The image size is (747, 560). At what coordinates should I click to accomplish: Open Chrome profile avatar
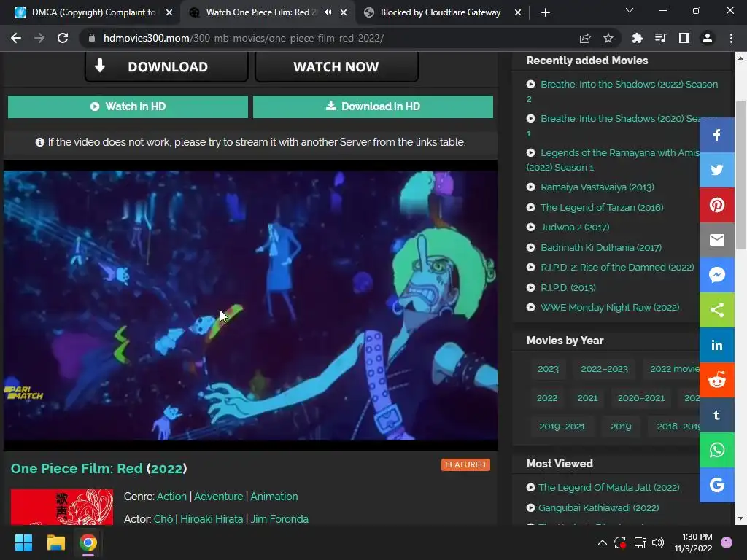coord(707,38)
